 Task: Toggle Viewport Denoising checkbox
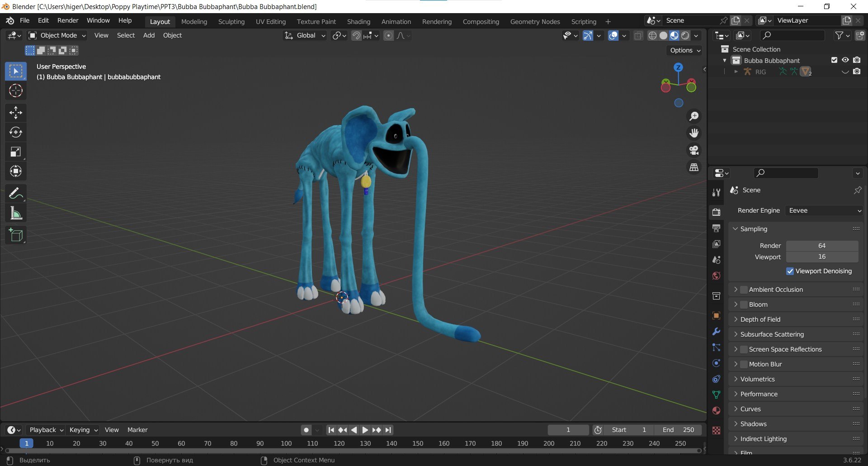point(790,271)
